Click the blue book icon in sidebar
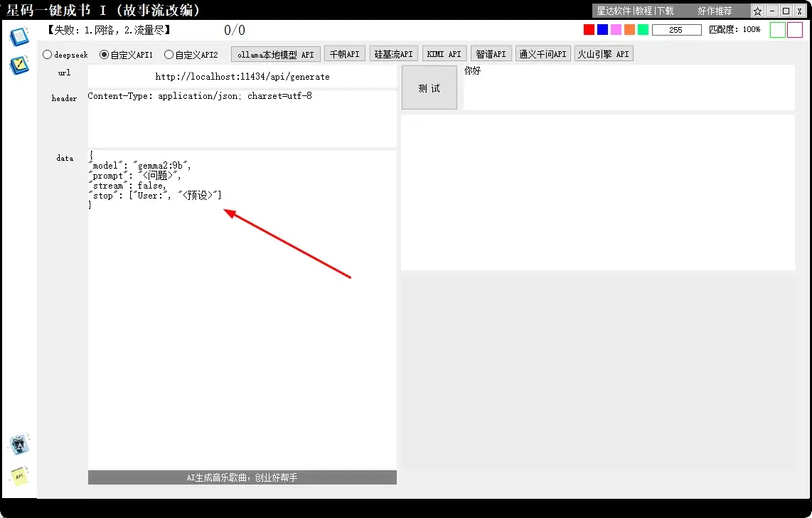Screen dimensions: 812x518 19,36
